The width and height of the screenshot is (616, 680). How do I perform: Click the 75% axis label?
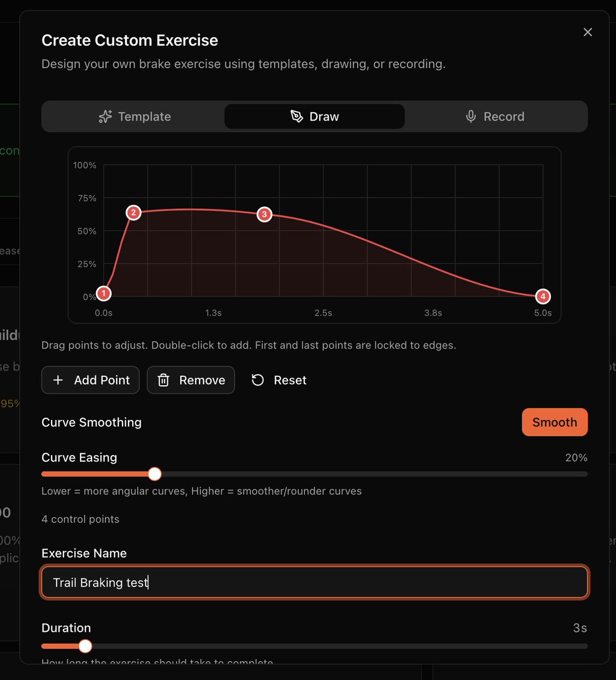(87, 198)
